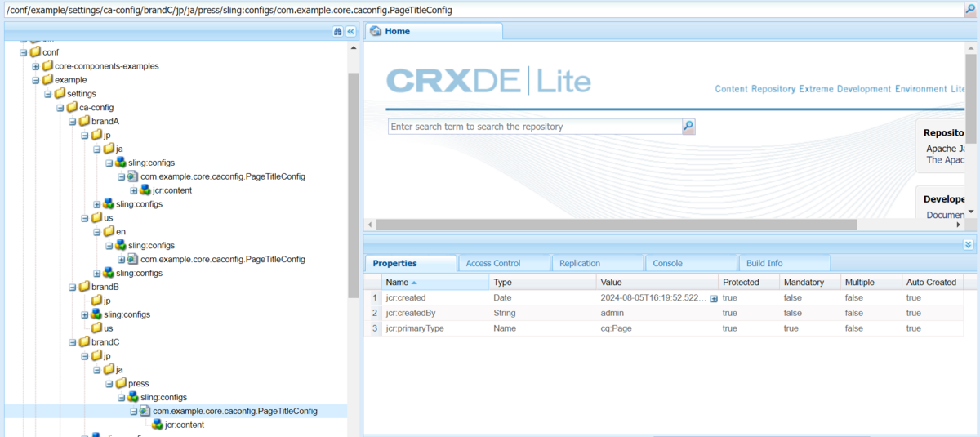The image size is (980, 437).
Task: Click the en folder icon
Action: pos(109,232)
